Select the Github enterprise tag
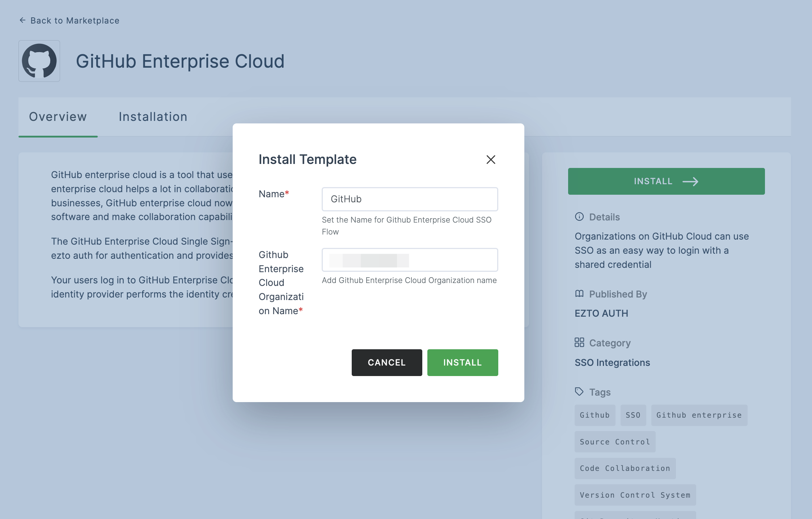Viewport: 812px width, 519px height. [x=699, y=415]
